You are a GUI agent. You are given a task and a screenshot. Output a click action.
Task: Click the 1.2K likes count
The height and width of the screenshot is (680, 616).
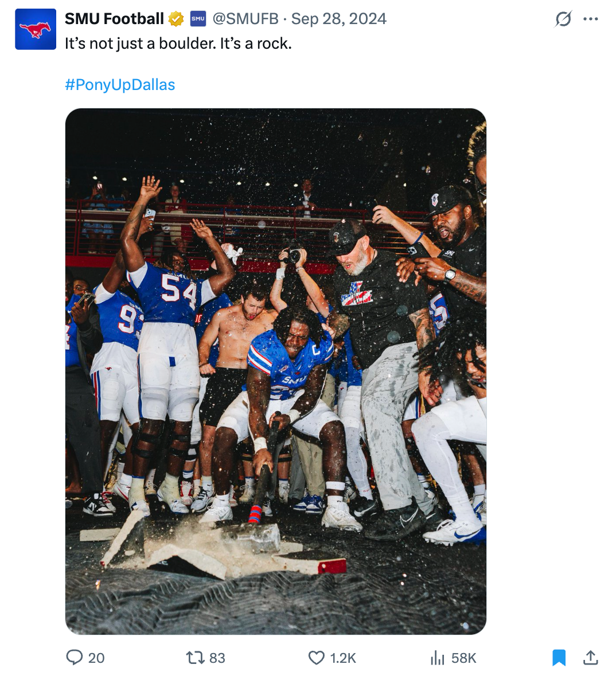pyautogui.click(x=344, y=658)
